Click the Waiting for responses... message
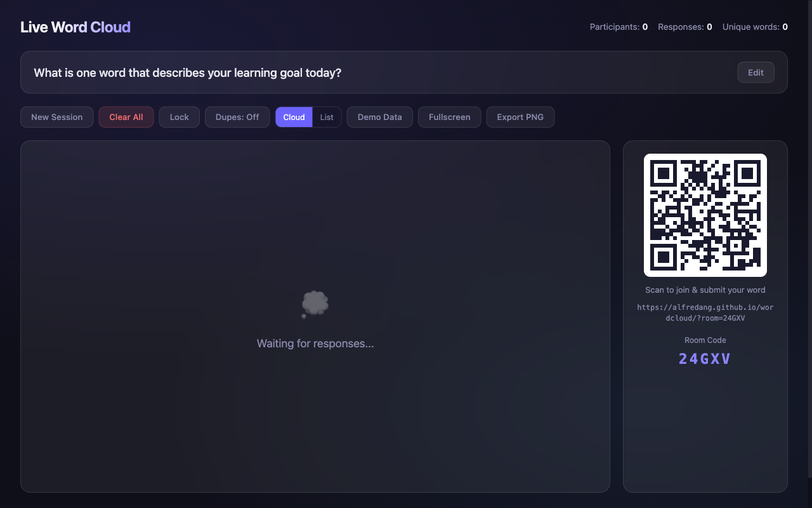The width and height of the screenshot is (812, 508). tap(315, 344)
